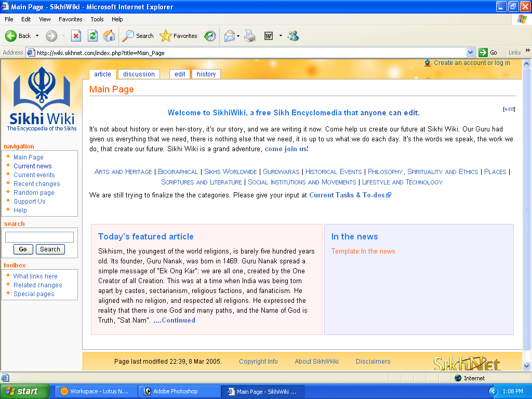532x399 pixels.
Task: Click the Mail envelope icon
Action: point(229,36)
